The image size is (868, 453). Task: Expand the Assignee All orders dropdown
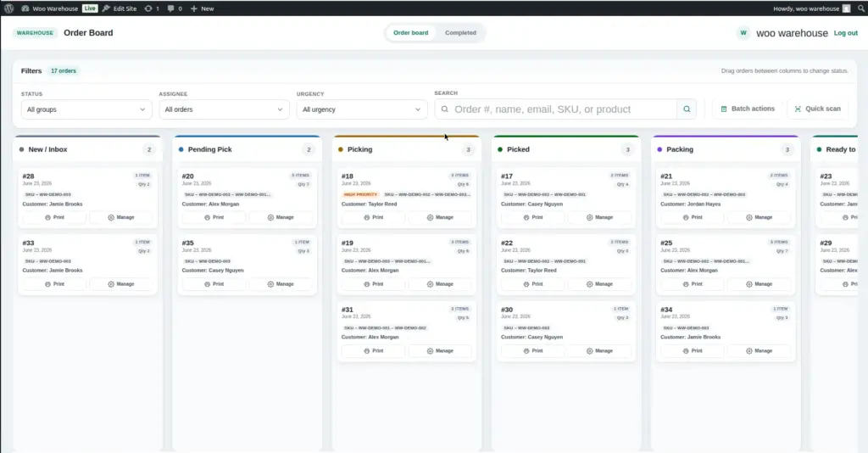coord(224,109)
